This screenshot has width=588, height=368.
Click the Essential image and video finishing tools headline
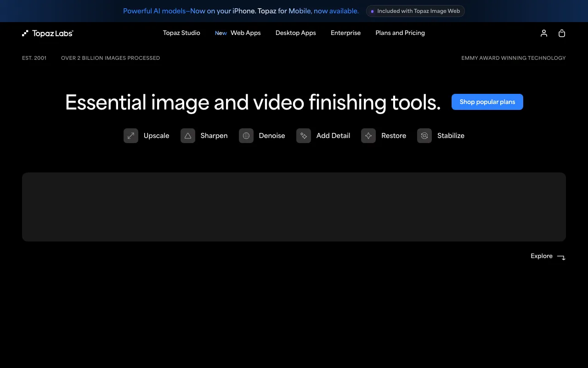pos(253,103)
